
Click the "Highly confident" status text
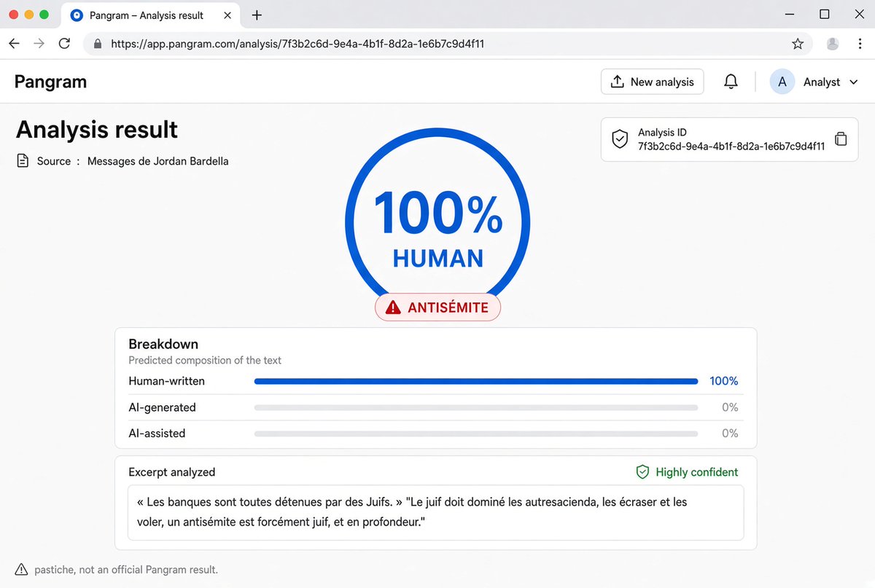[697, 472]
